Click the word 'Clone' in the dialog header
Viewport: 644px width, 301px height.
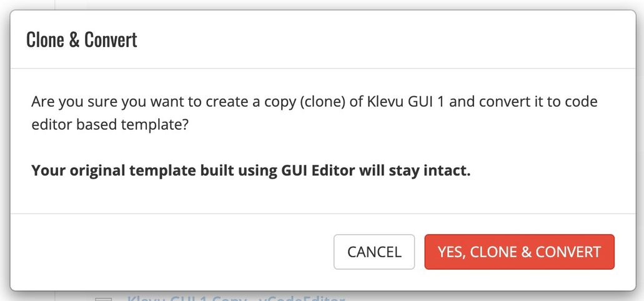pos(45,39)
